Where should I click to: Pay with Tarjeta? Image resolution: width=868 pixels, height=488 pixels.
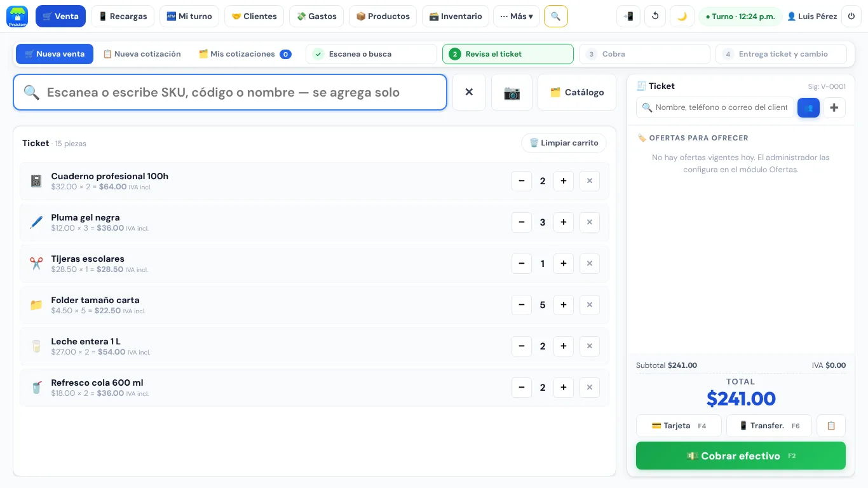[x=679, y=426]
